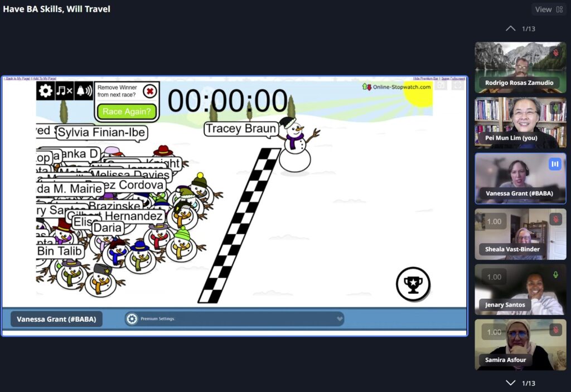Click the Tracey Braun winner name label
This screenshot has height=392, width=571.
tap(240, 129)
